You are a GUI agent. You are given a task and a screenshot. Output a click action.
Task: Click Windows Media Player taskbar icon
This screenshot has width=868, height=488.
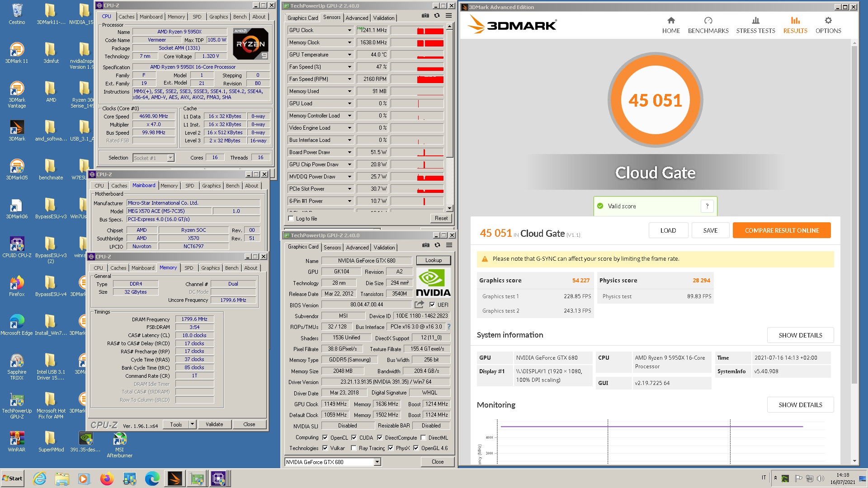pyautogui.click(x=84, y=479)
